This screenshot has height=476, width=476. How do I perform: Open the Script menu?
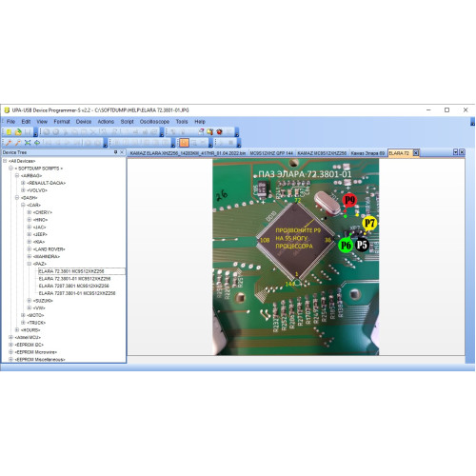(127, 122)
